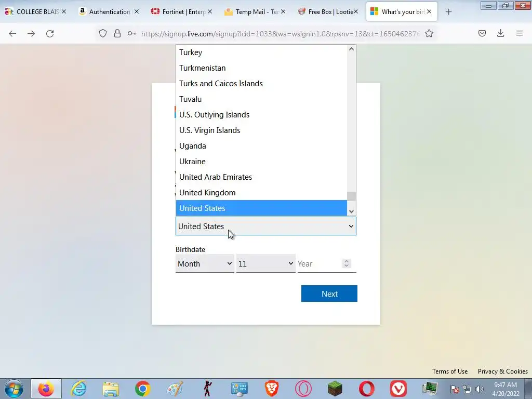This screenshot has width=532, height=399.
Task: Open the Windows Start orb
Action: click(x=14, y=389)
